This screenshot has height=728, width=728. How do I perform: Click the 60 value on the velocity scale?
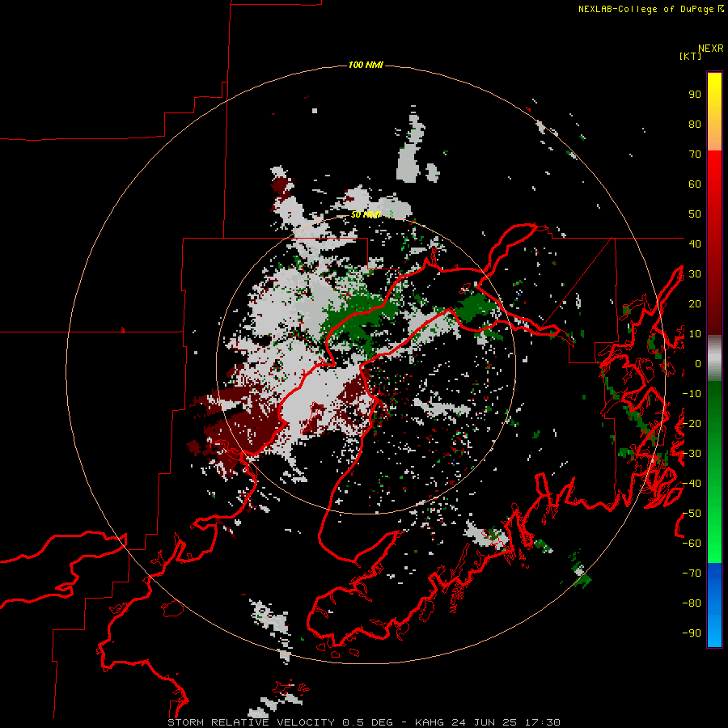(x=695, y=184)
